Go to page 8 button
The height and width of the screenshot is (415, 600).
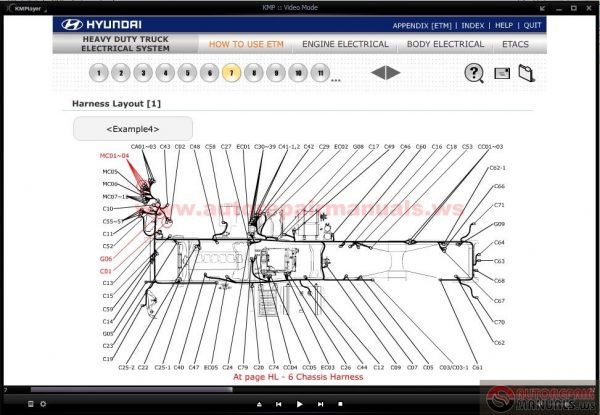point(254,73)
